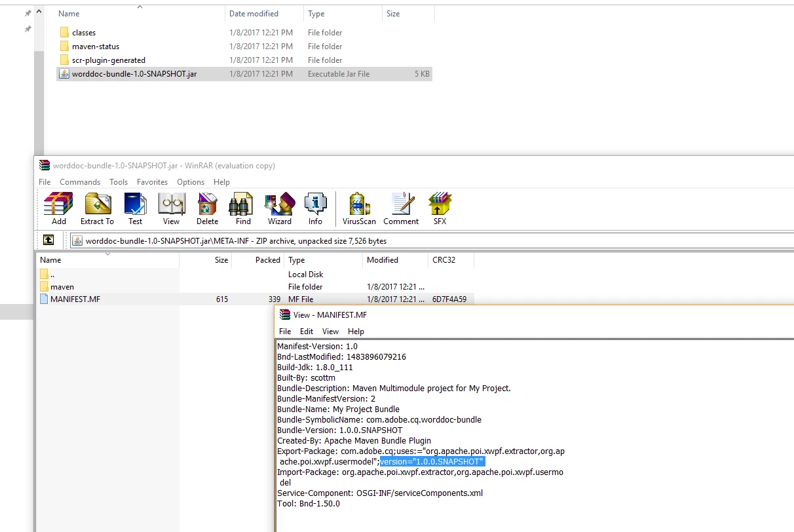The height and width of the screenshot is (532, 794).
Task: Click highlighted text version="1.0.0.SNAPSHOT"
Action: tap(432, 462)
